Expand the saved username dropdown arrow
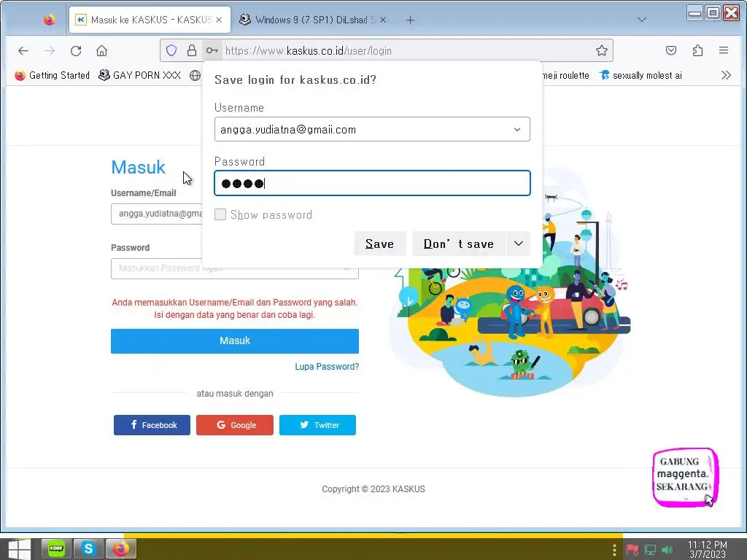The width and height of the screenshot is (747, 560). (x=517, y=130)
